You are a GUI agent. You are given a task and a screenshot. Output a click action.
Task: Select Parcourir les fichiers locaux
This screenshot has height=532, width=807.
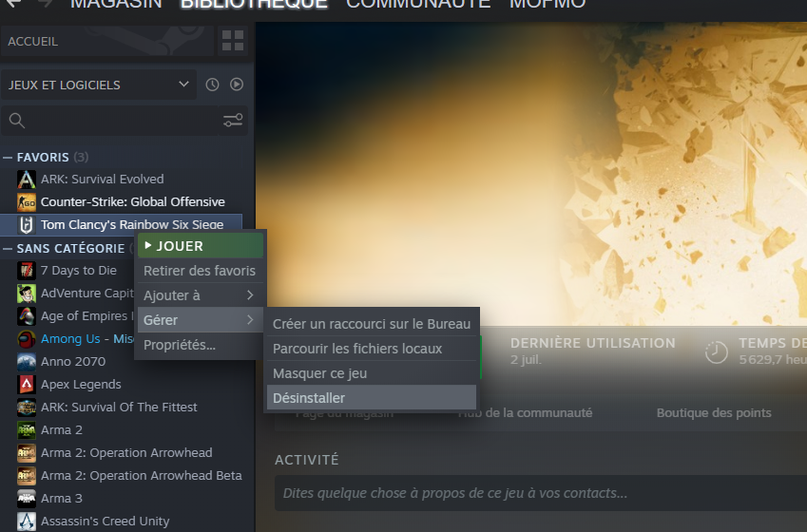pos(372,349)
